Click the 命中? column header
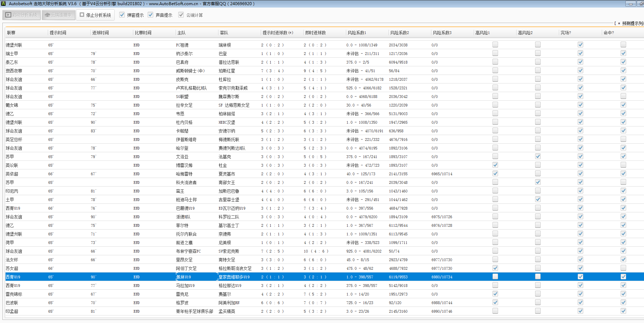Viewport: 644px width, 323px height. (x=609, y=33)
